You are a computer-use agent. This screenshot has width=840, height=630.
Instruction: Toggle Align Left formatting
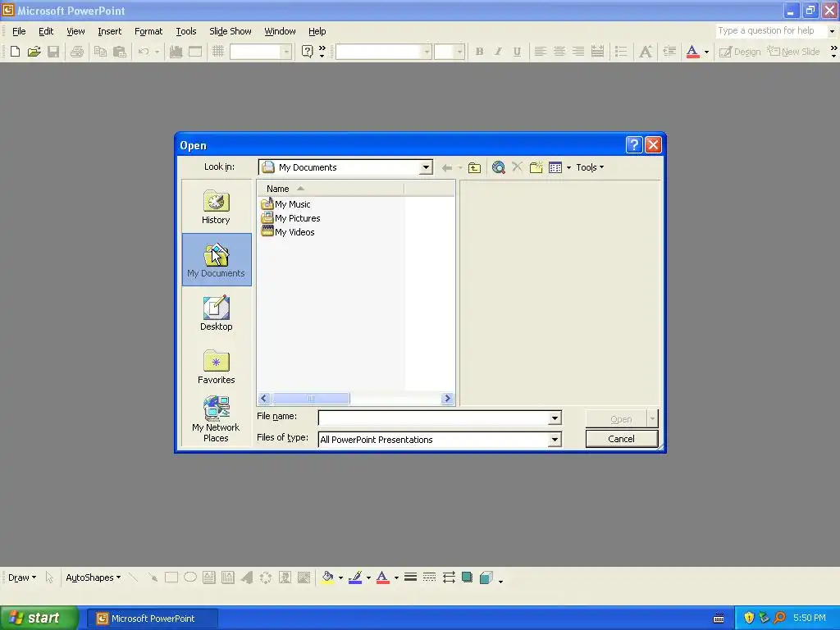[x=540, y=52]
